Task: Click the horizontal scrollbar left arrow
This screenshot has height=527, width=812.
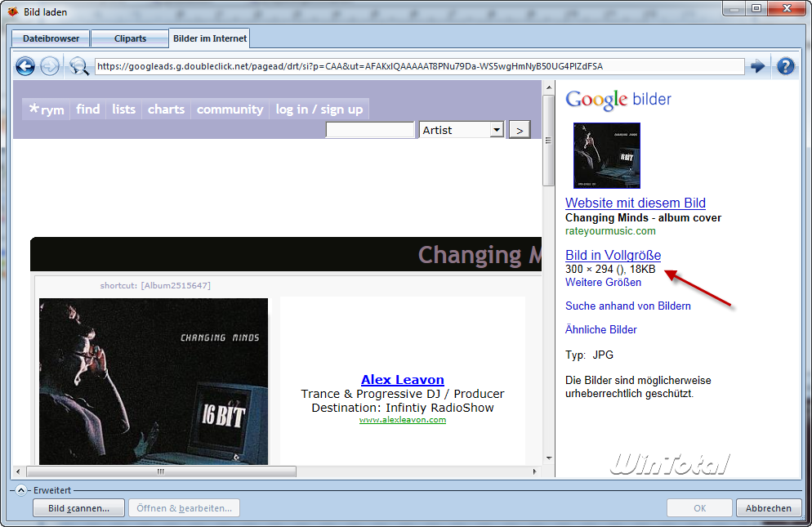Action: tap(18, 471)
